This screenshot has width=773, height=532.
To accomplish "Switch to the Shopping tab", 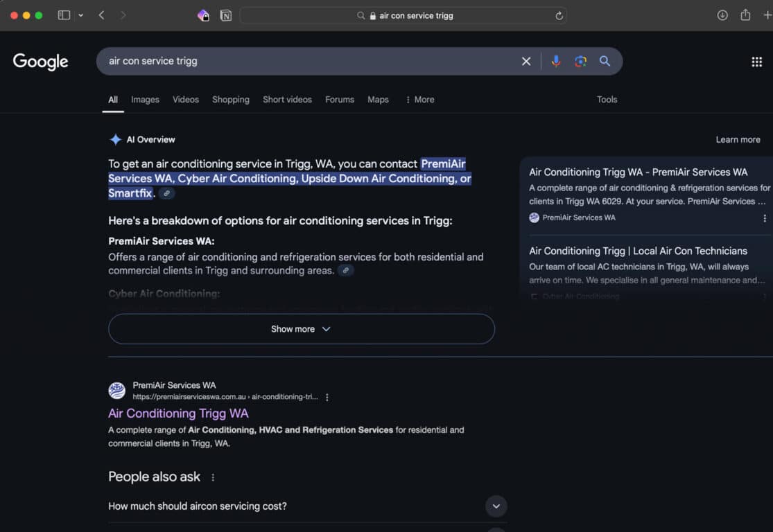I will [x=231, y=100].
